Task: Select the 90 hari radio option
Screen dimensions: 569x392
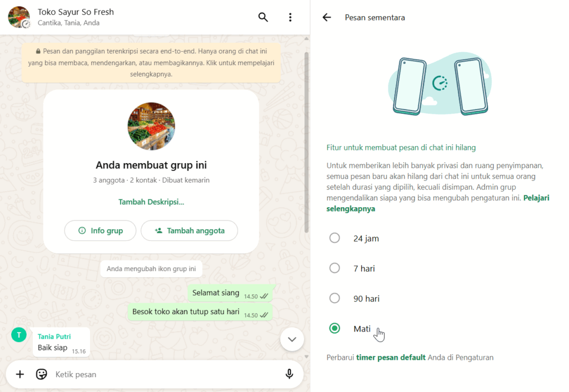Action: [x=334, y=298]
